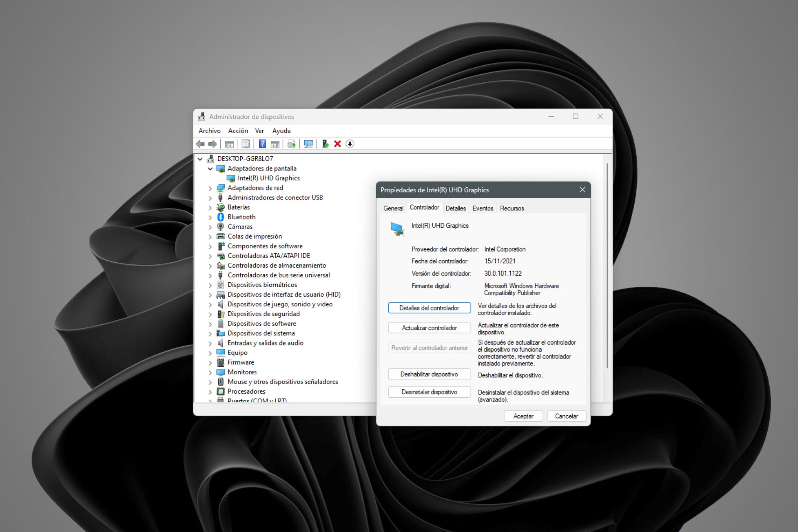
Task: Click the Adaptadores de red network icon
Action: point(221,188)
